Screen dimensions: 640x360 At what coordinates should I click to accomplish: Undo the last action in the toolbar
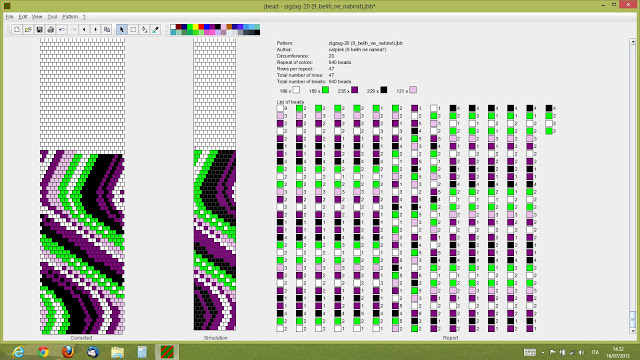pos(62,29)
